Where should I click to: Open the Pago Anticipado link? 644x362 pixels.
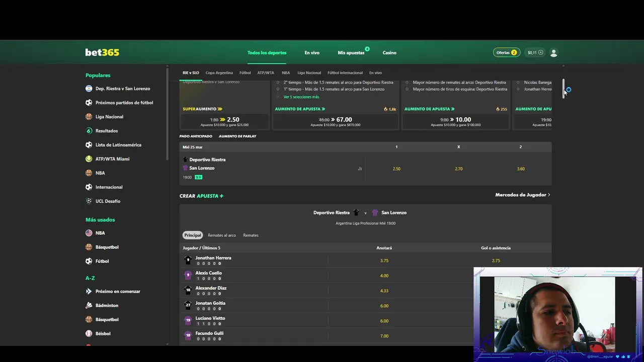(x=196, y=136)
